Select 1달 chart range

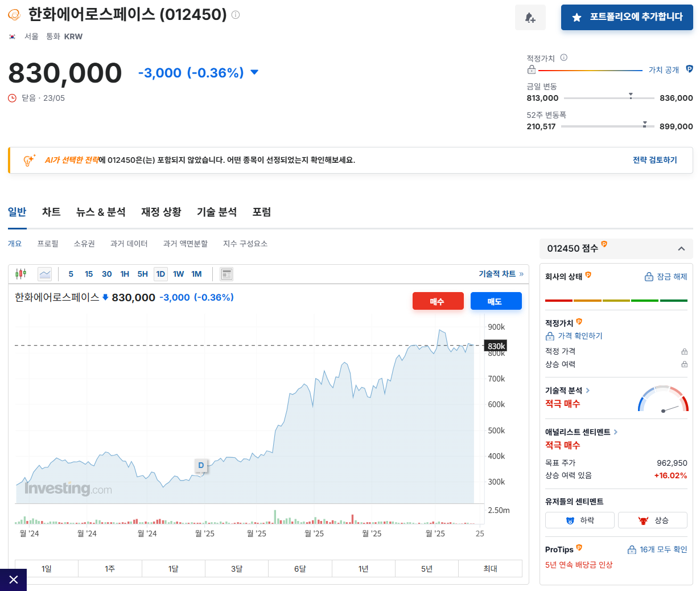click(174, 569)
